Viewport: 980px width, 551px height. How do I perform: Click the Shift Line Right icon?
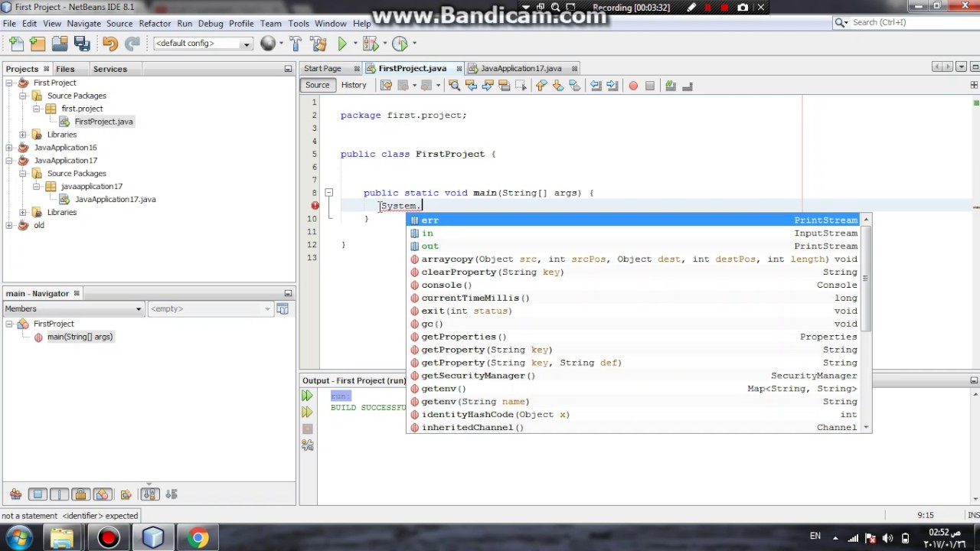click(x=611, y=86)
